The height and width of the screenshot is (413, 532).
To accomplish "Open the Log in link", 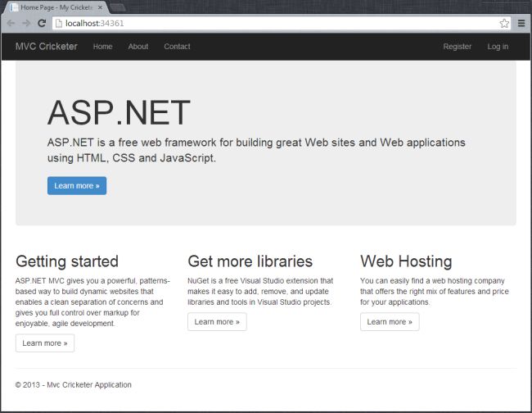I will click(498, 47).
